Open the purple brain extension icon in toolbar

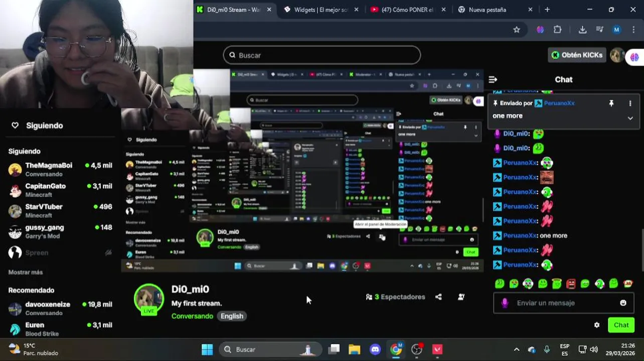click(540, 30)
